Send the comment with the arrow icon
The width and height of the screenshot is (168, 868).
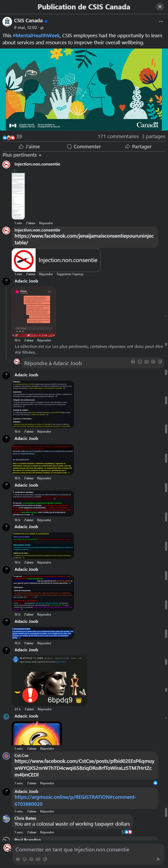click(159, 859)
